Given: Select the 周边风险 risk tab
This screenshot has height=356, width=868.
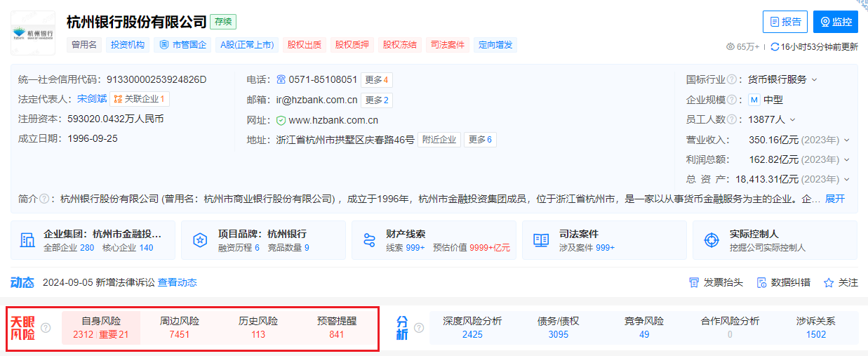Looking at the screenshot, I should tap(180, 327).
